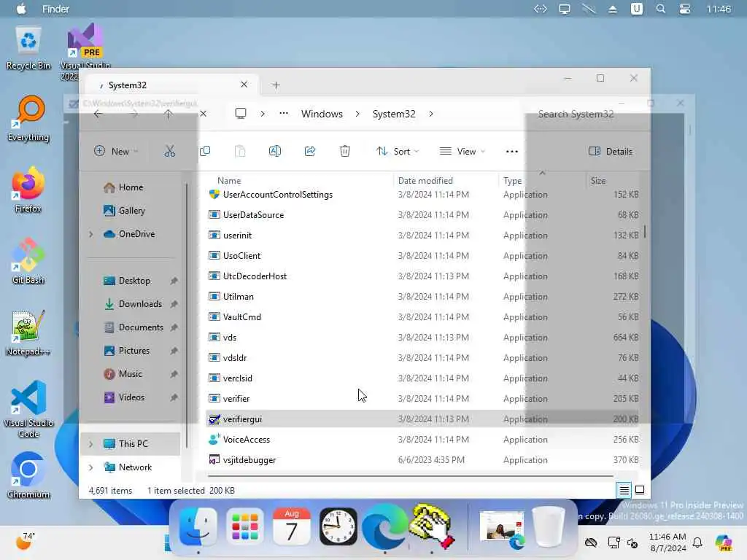Viewport: 747px width, 560px height.
Task: Open Firefox desktop shortcut
Action: coord(28,190)
